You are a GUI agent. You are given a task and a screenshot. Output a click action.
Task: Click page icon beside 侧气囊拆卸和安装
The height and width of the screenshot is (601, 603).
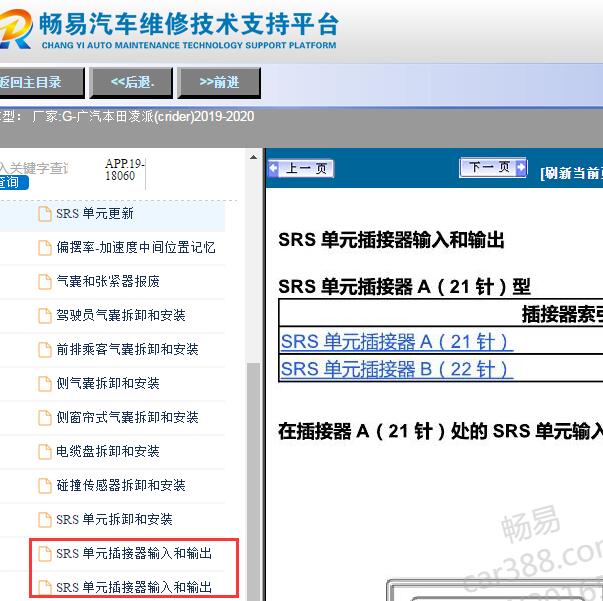pyautogui.click(x=45, y=384)
